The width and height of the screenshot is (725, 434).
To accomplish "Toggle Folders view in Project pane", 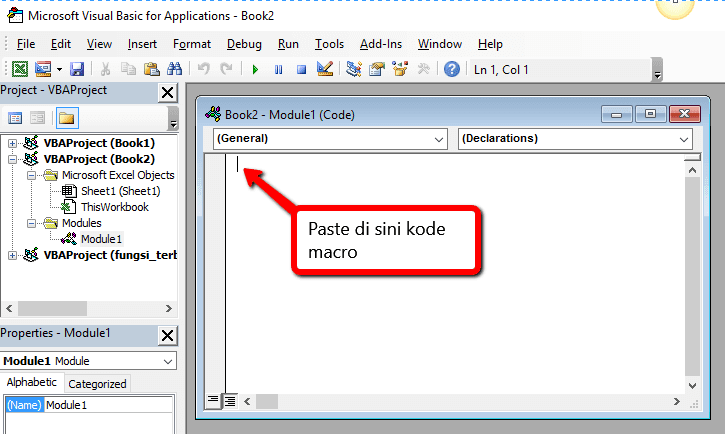I will coord(67,118).
